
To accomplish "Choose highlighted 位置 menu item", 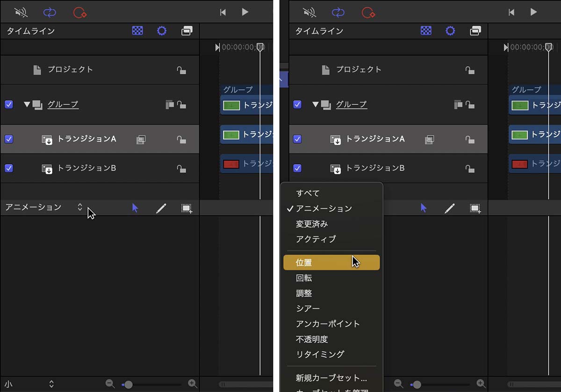I will pyautogui.click(x=331, y=263).
